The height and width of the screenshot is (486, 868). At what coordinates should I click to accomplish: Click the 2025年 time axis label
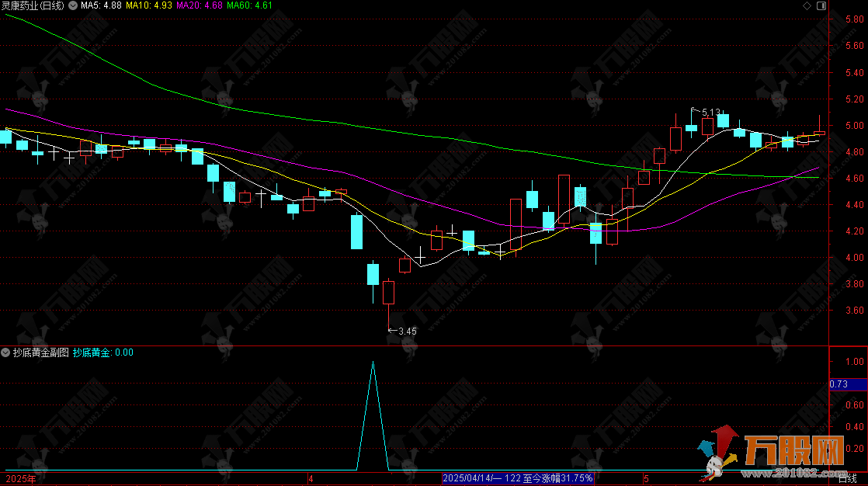[x=21, y=479]
